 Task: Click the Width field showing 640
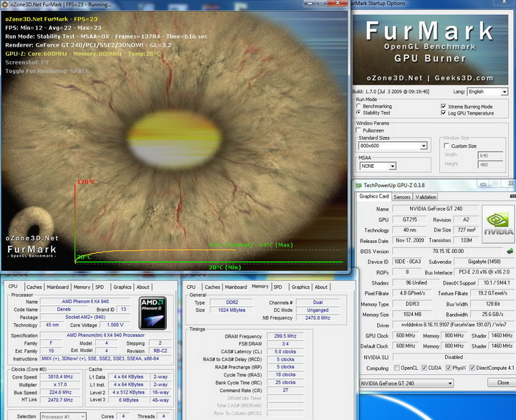[x=490, y=156]
